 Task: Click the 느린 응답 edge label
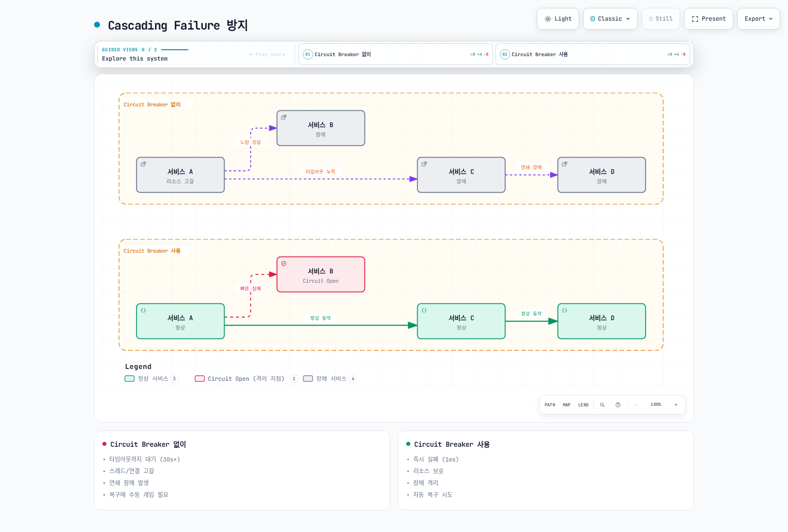pos(250,142)
